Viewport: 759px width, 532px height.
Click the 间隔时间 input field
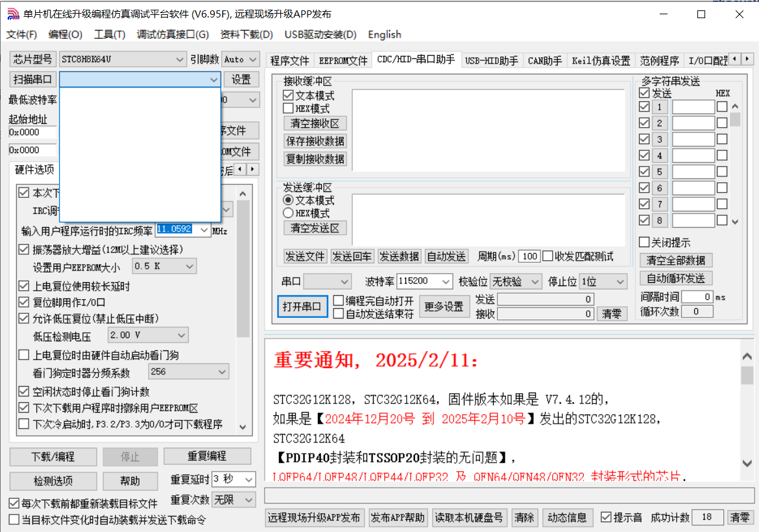[697, 296]
